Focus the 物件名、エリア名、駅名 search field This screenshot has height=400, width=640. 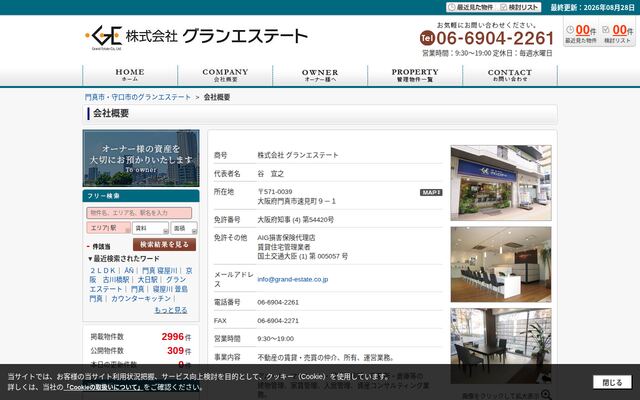[x=139, y=213]
